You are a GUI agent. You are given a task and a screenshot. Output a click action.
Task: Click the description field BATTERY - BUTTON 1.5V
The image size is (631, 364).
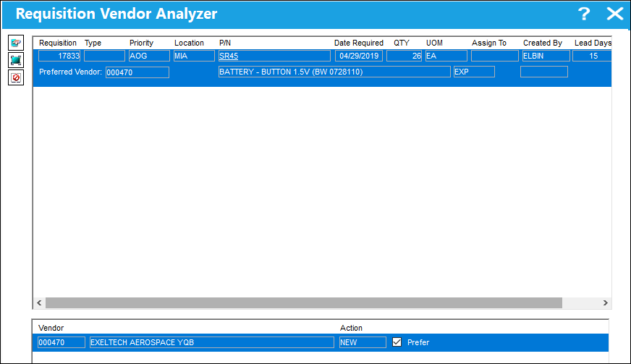tap(334, 72)
